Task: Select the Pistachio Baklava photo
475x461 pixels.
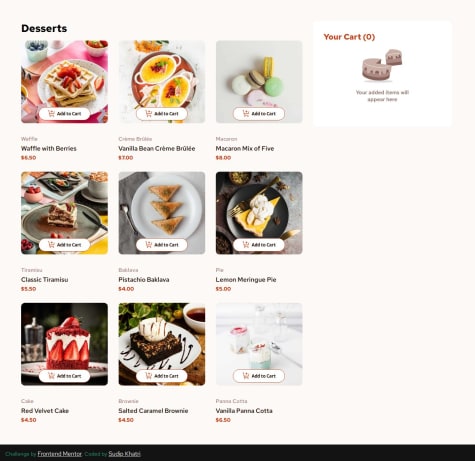Action: coord(162,213)
